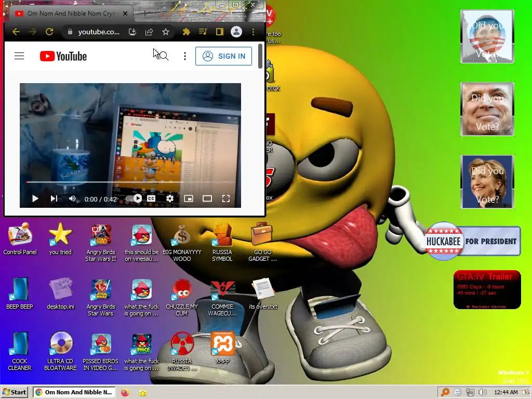Select the ULTRA CD BLOATWARE disc icon
The width and height of the screenshot is (532, 399).
(x=60, y=352)
